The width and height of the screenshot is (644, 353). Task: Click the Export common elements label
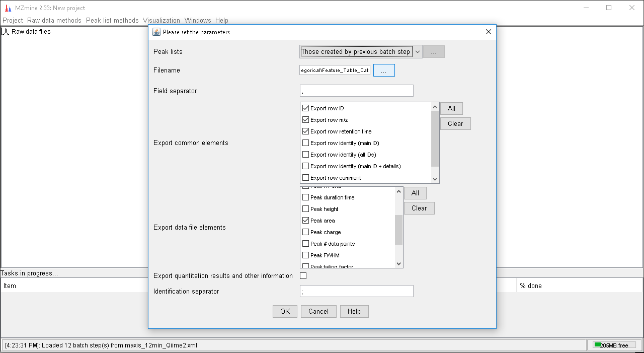click(191, 143)
